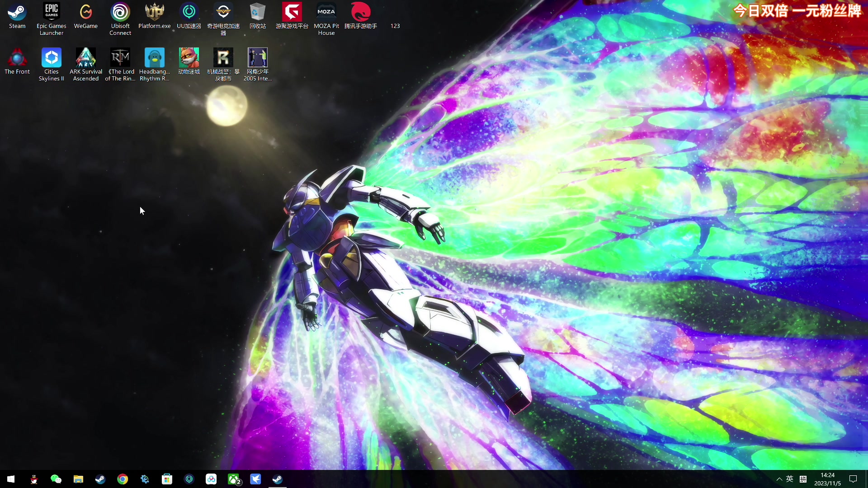Select the 游聚游戏平台 desktop icon

coord(292,16)
